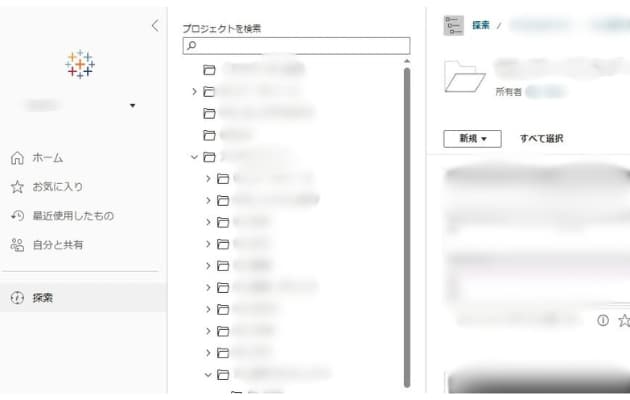Open the site selector dropdown arrow
Screen dimensions: 630x400
(x=133, y=106)
